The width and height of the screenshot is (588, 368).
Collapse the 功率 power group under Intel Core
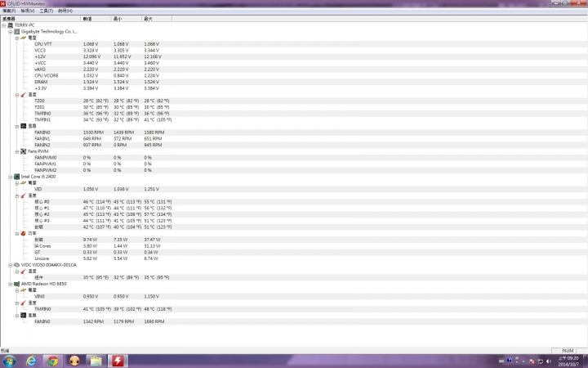17,233
